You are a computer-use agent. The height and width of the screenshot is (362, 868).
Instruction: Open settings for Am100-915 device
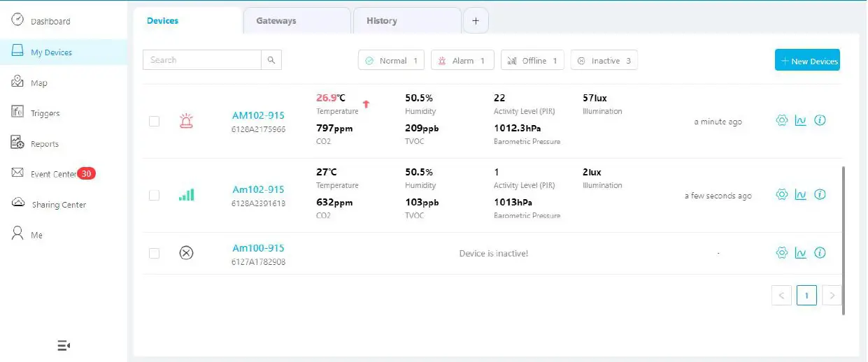782,252
